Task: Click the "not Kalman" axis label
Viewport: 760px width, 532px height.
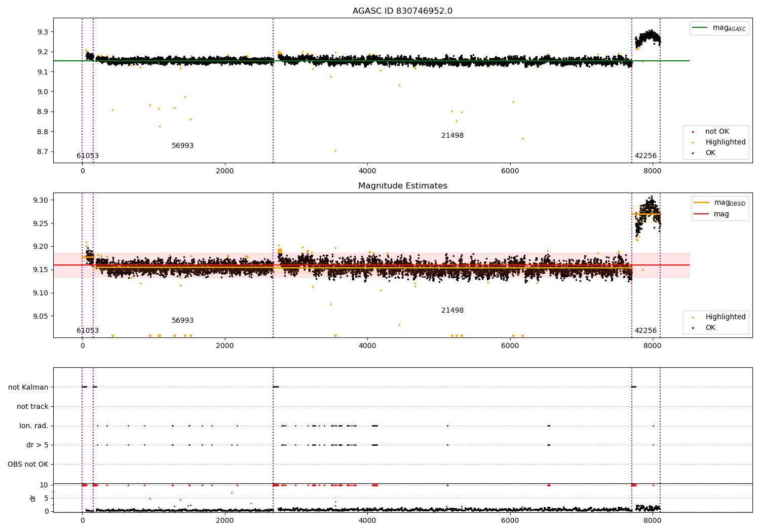Action: 28,387
